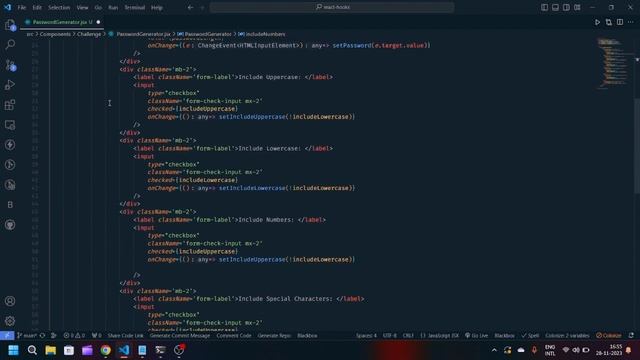Click Generate Commit Message in status bar
The width and height of the screenshot is (640, 360).
(180, 336)
